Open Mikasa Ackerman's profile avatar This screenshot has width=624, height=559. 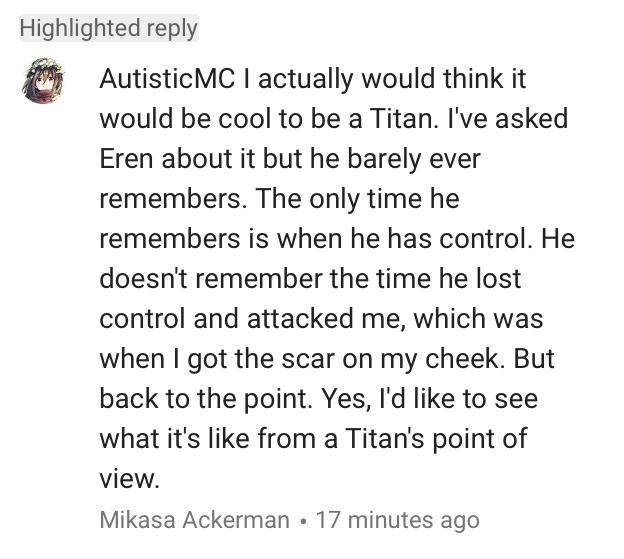(x=43, y=80)
